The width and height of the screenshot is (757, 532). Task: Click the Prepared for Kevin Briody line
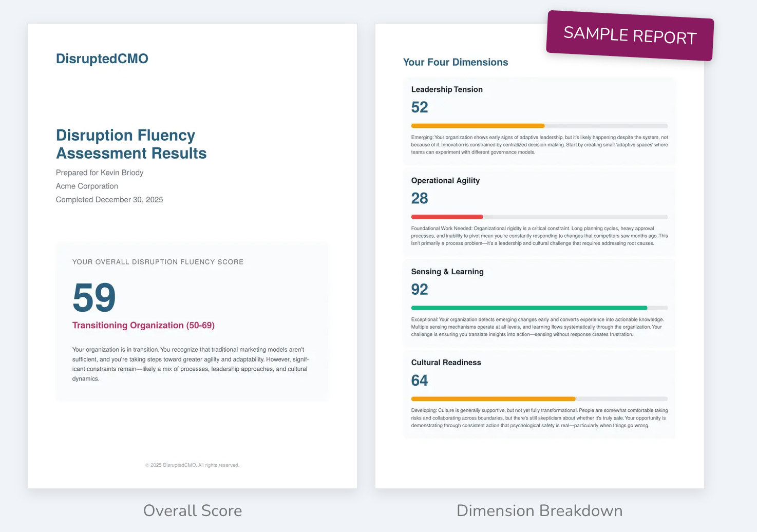tap(100, 173)
